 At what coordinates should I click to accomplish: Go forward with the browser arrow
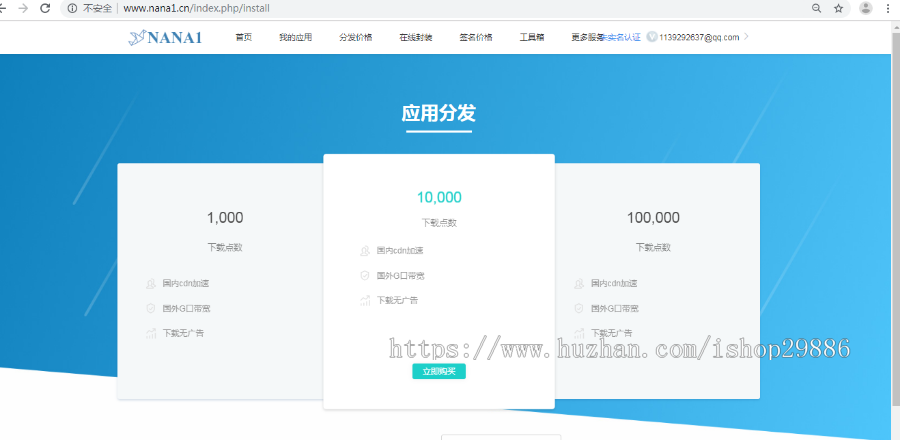pyautogui.click(x=23, y=9)
